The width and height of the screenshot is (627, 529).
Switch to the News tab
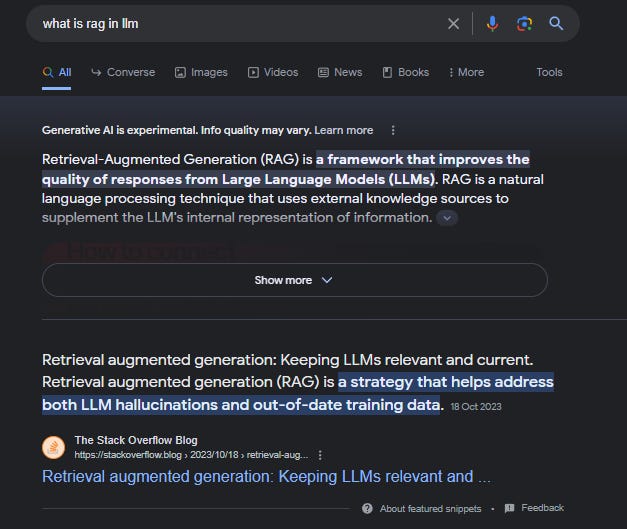coord(340,72)
